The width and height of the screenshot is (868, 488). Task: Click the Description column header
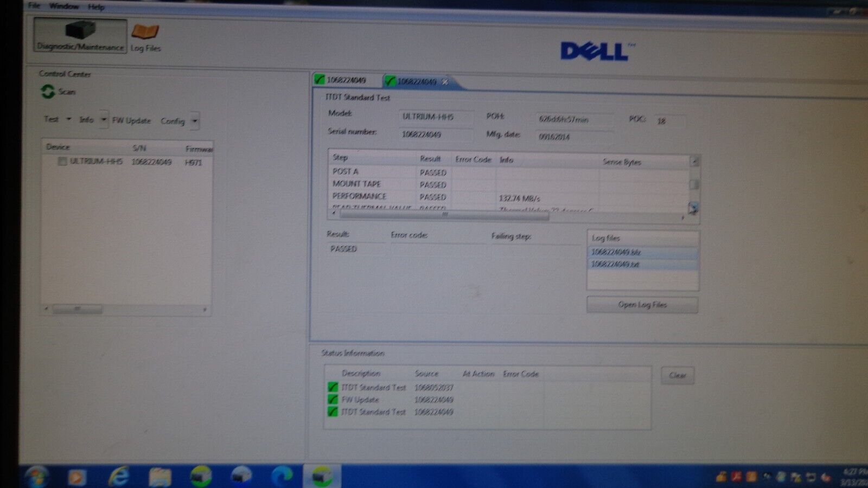pos(361,373)
